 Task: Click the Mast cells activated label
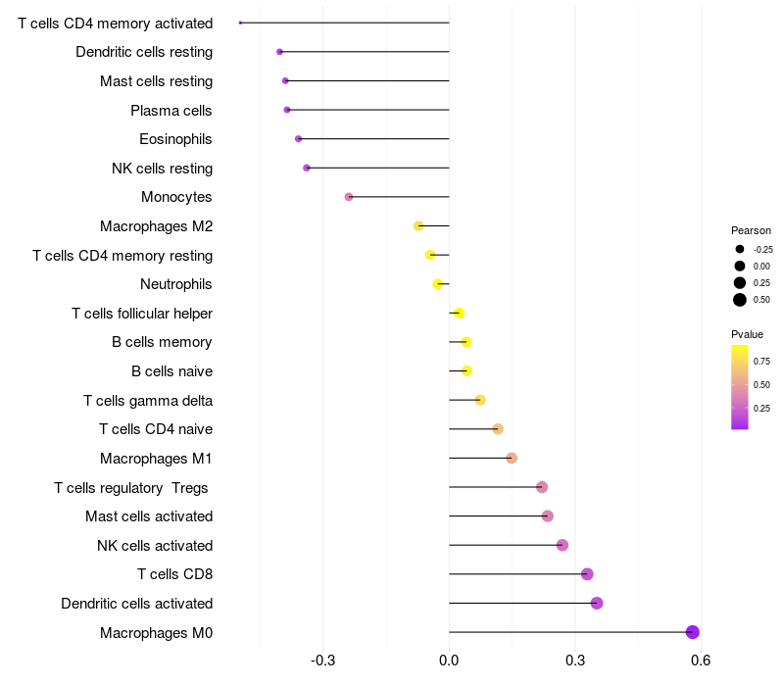tap(149, 516)
